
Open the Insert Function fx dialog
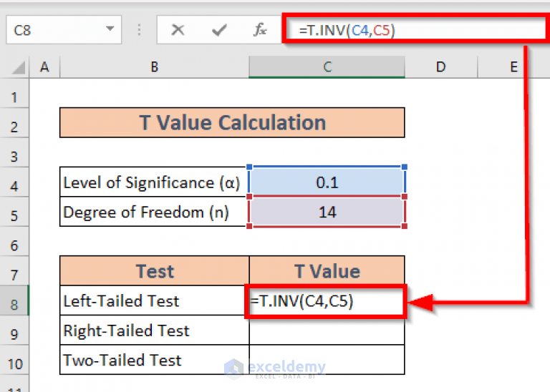260,30
